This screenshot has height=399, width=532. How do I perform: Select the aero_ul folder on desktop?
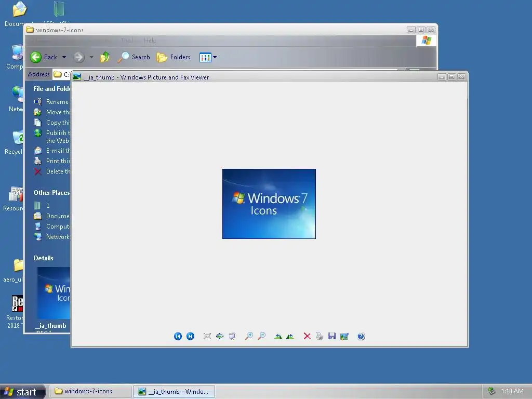pyautogui.click(x=13, y=271)
